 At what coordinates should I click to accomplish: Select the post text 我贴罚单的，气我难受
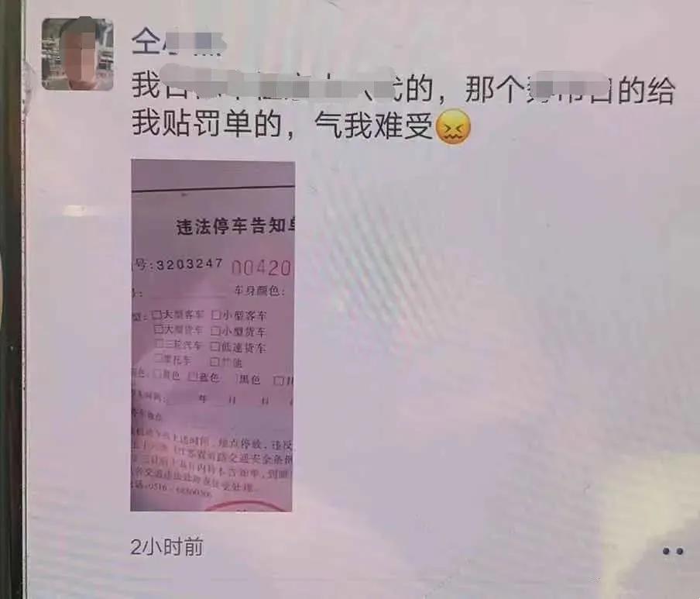click(x=283, y=125)
